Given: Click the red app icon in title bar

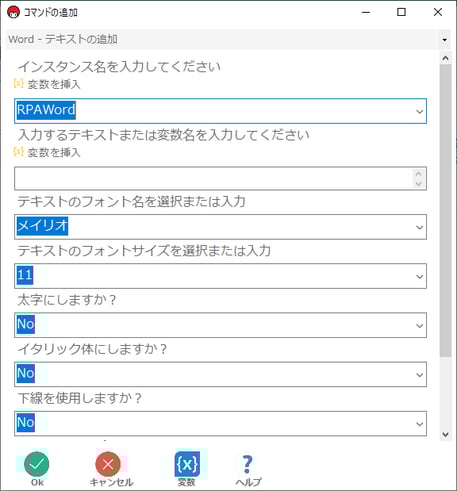Looking at the screenshot, I should (x=13, y=12).
